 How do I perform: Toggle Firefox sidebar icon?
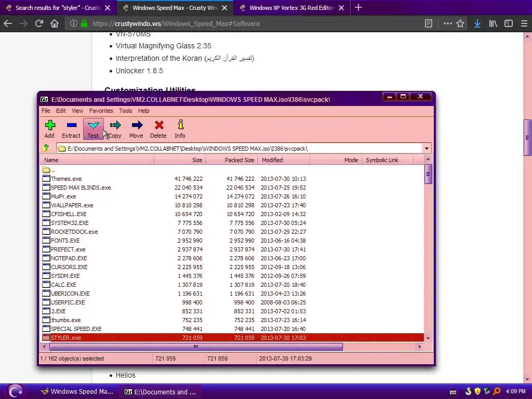(x=508, y=23)
